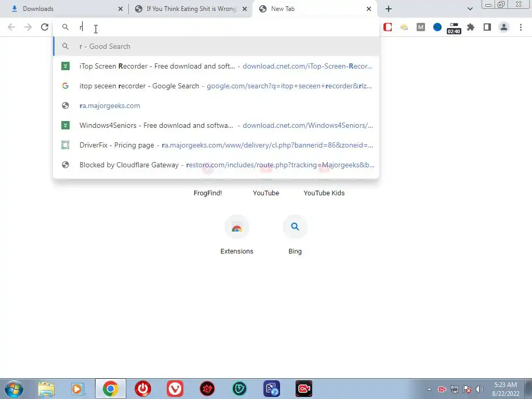
Task: Open the green shield app in taskbar
Action: click(x=240, y=389)
